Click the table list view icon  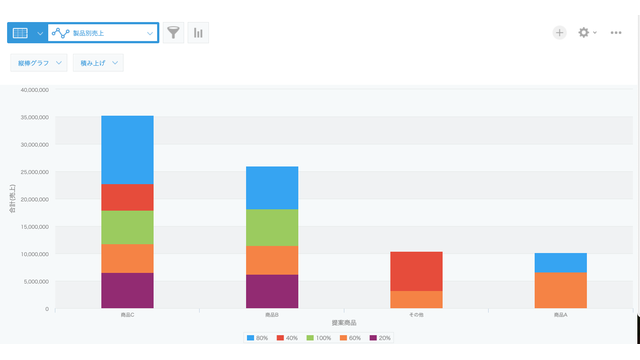[x=20, y=33]
